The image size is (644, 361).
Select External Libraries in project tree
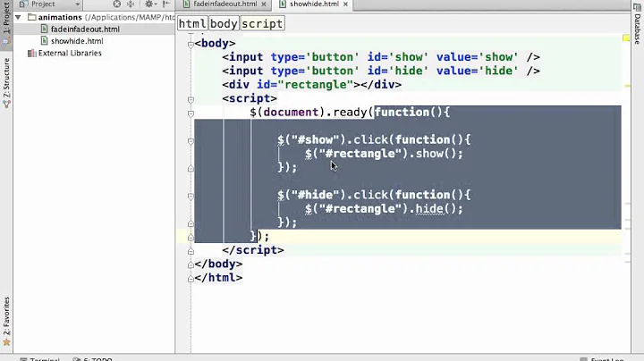[x=70, y=53]
